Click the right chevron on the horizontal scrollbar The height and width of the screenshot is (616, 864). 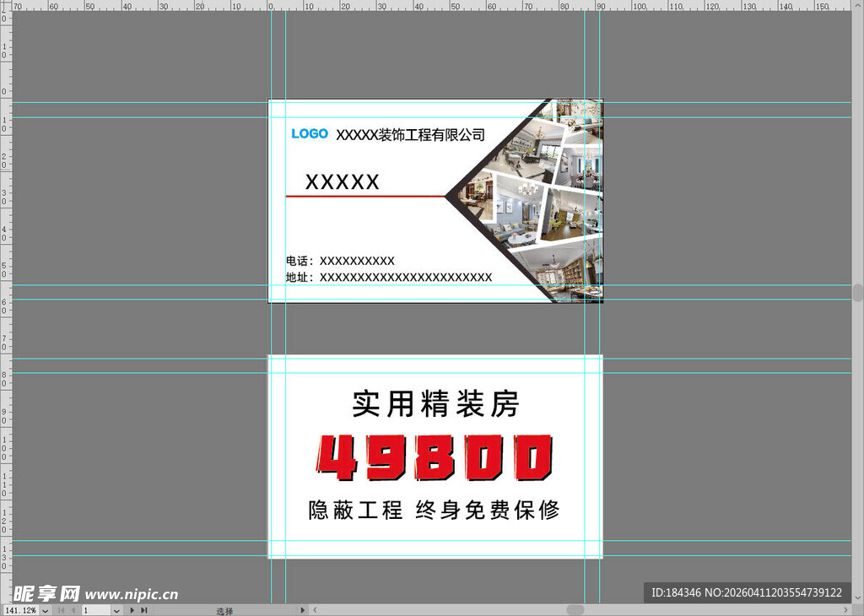click(x=846, y=609)
